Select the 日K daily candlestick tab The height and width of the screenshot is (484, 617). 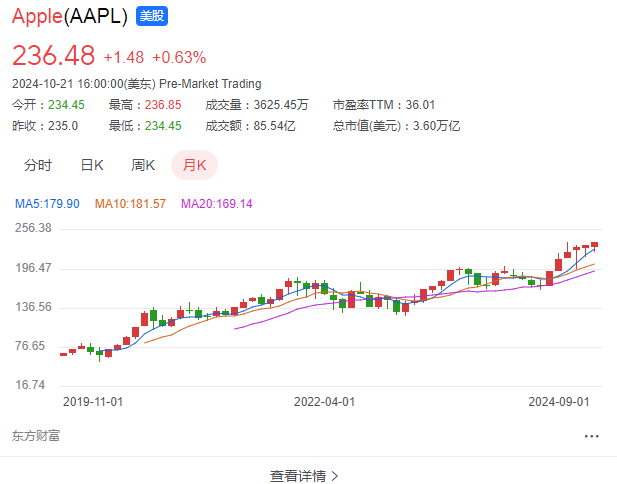coord(92,165)
